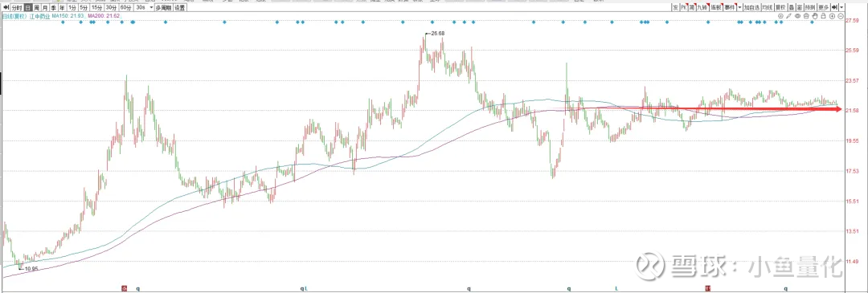The width and height of the screenshot is (868, 293).
Task: Select the 日 daily period
Action: pyautogui.click(x=27, y=8)
